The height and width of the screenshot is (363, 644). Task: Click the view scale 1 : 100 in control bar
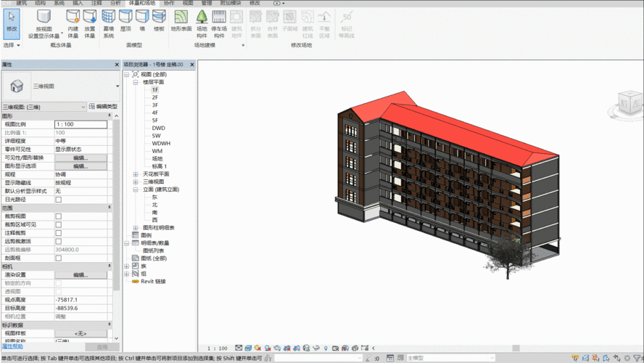(x=218, y=348)
